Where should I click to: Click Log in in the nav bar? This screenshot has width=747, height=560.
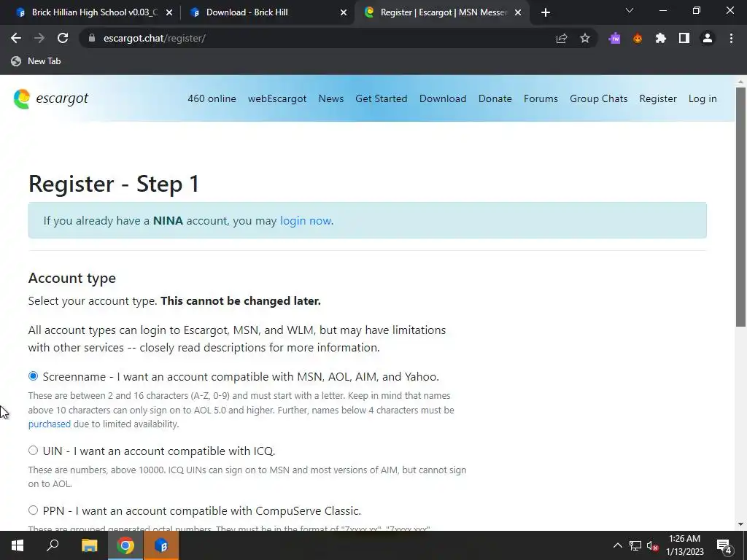click(x=703, y=98)
